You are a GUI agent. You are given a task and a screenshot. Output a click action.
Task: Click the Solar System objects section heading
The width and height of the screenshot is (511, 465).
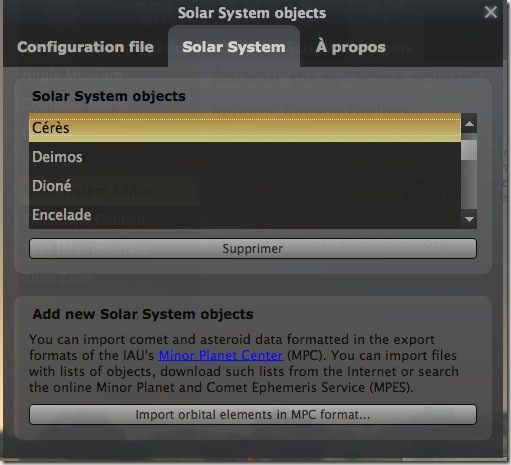[x=109, y=96]
